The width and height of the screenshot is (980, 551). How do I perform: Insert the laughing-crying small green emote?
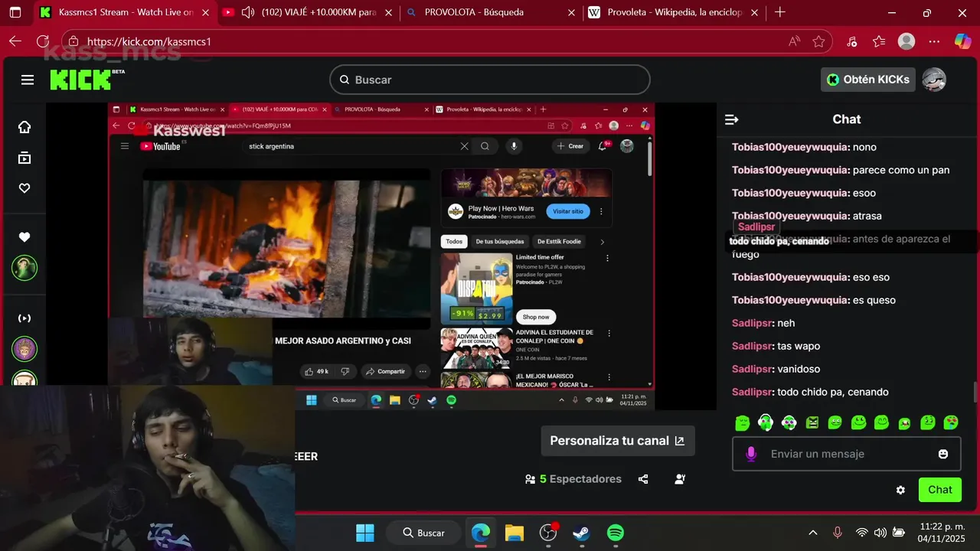(x=904, y=423)
